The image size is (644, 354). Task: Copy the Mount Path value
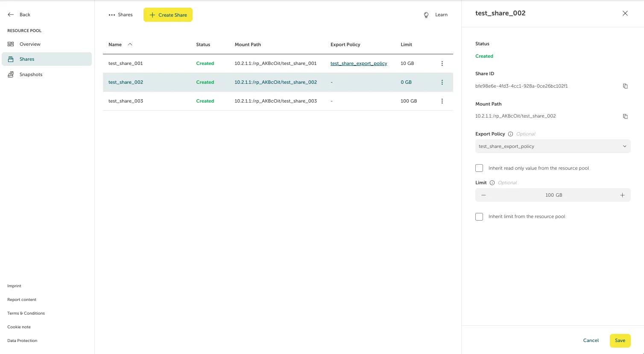coord(625,116)
